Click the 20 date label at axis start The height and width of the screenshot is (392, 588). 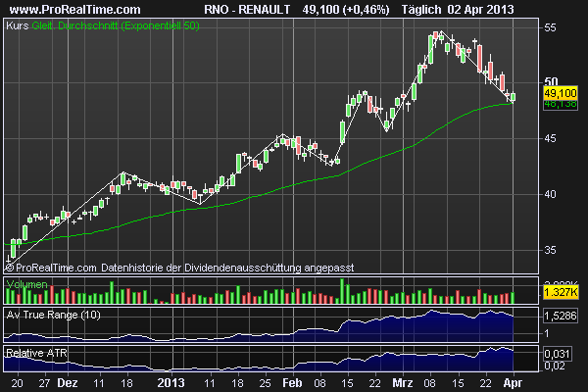[x=17, y=383]
